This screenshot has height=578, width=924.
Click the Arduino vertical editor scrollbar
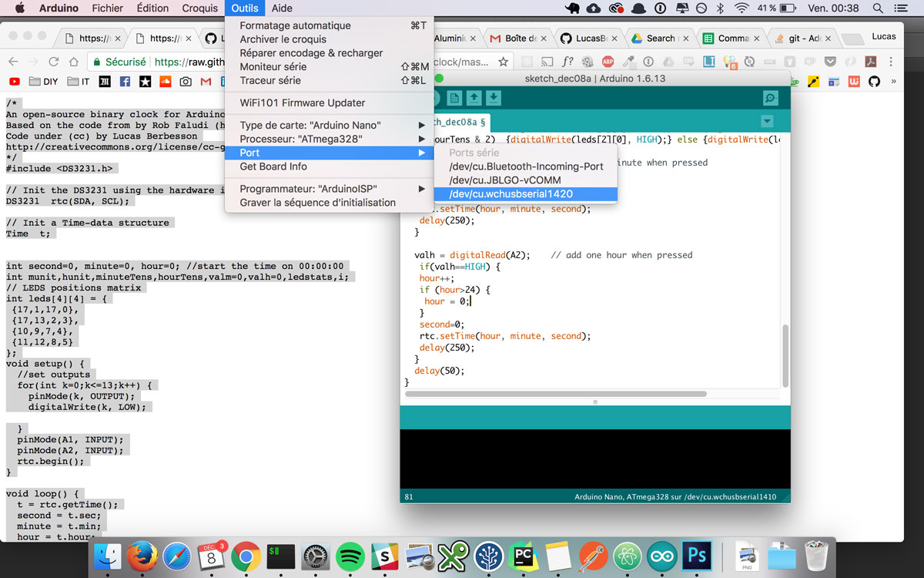785,356
